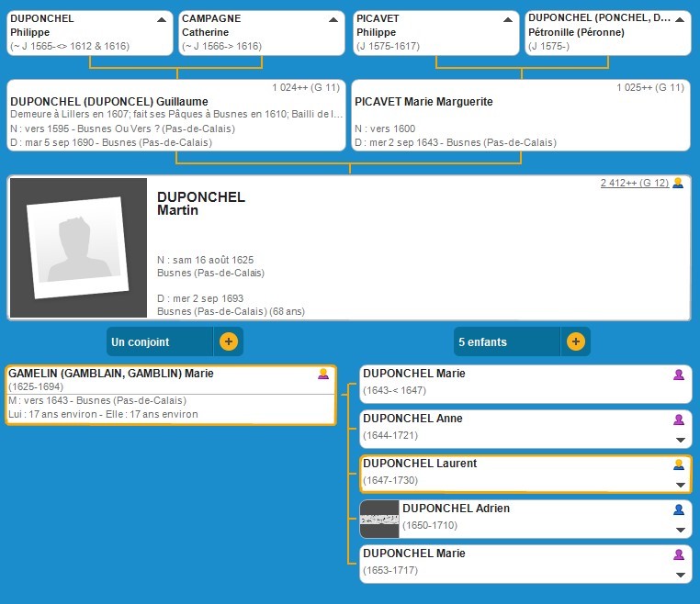The height and width of the screenshot is (604, 700).
Task: Click Marie Gamelin's purple person icon
Action: coord(323,374)
